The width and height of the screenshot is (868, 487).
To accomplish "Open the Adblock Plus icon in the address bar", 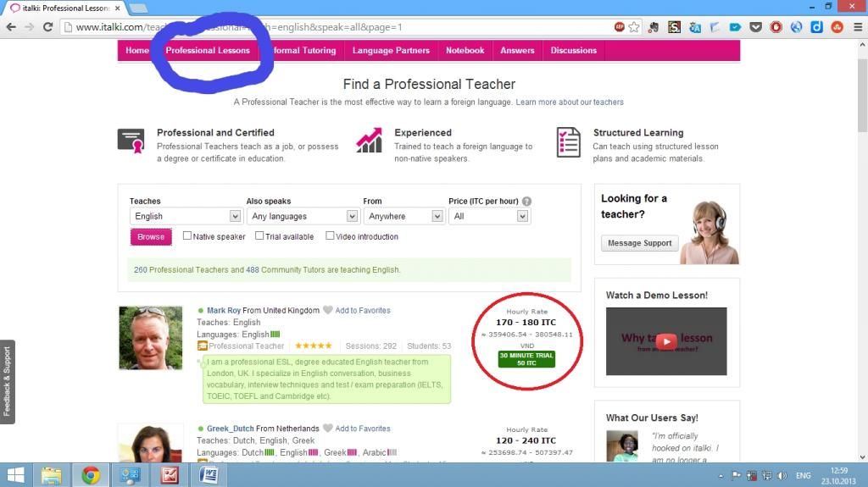I will (620, 27).
